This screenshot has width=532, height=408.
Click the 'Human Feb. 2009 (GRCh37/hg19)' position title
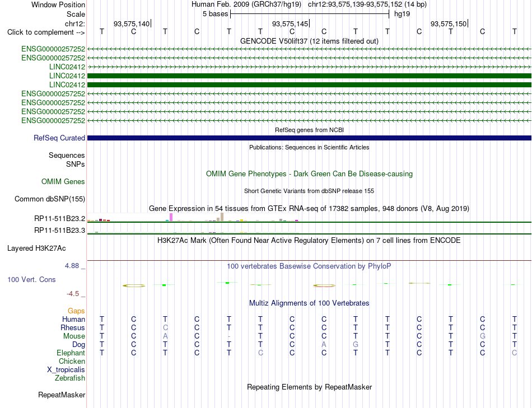[x=246, y=4]
